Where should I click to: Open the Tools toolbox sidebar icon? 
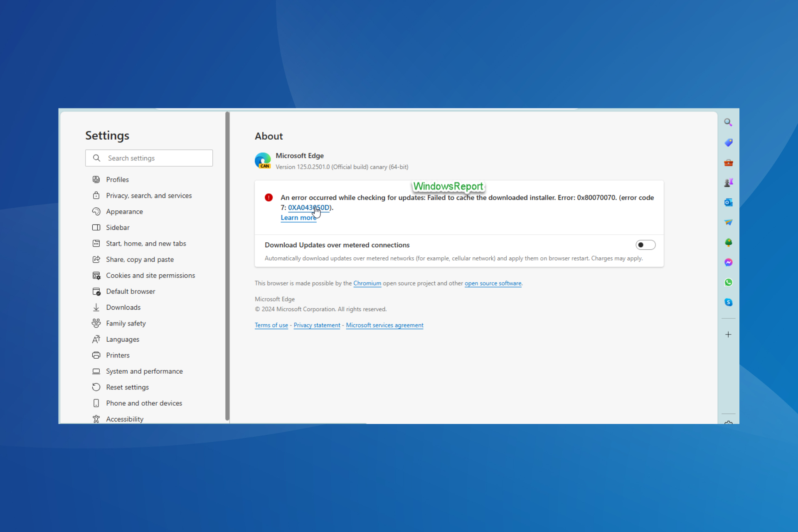(x=728, y=163)
